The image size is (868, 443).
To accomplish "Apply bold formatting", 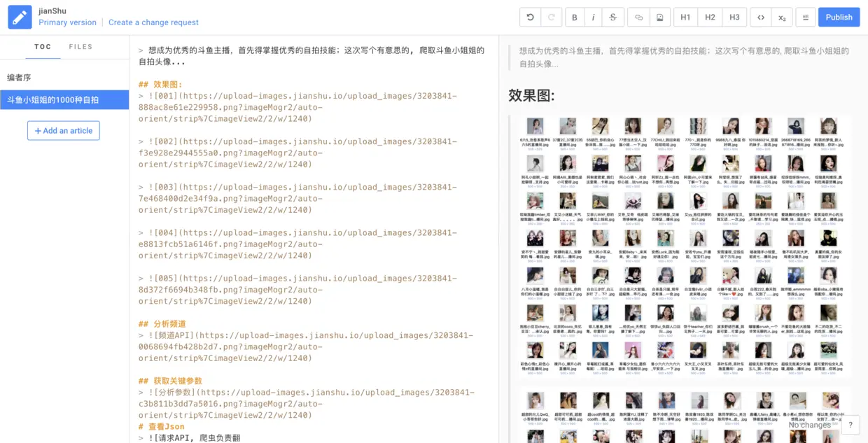I will click(x=575, y=17).
